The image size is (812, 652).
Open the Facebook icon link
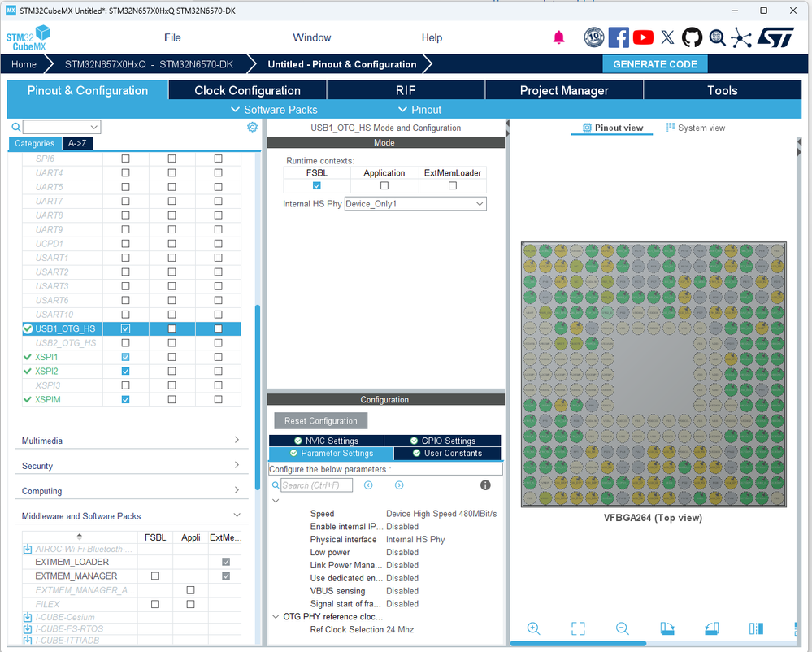pos(619,37)
